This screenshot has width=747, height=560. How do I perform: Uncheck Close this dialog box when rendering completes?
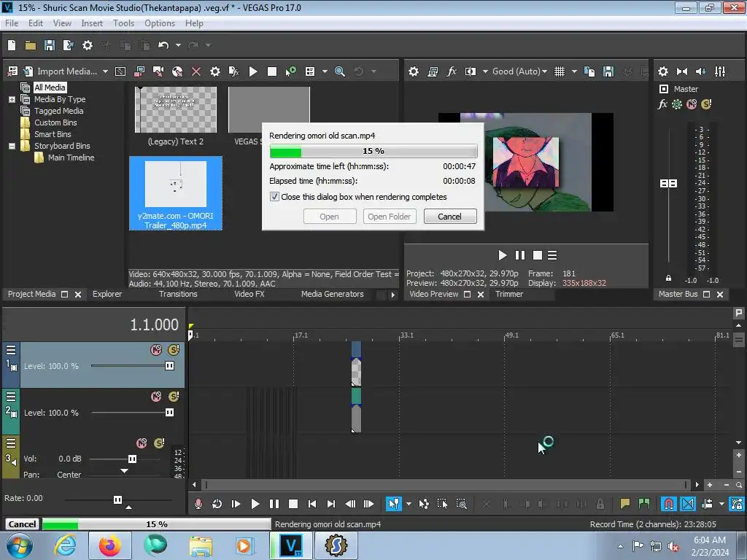(274, 197)
